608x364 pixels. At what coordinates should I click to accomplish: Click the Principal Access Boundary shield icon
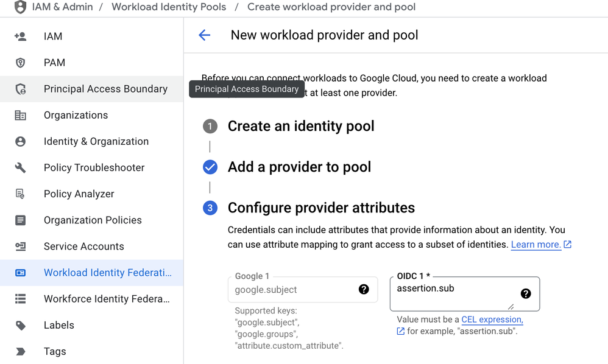(x=20, y=89)
